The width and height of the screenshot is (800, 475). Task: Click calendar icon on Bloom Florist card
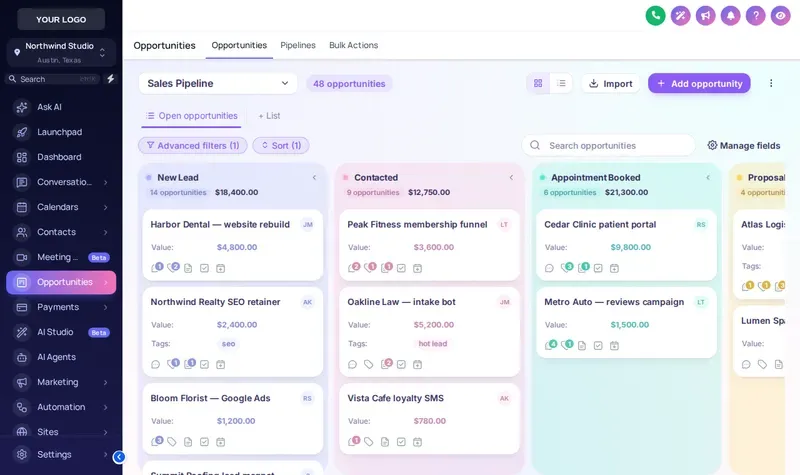click(220, 442)
